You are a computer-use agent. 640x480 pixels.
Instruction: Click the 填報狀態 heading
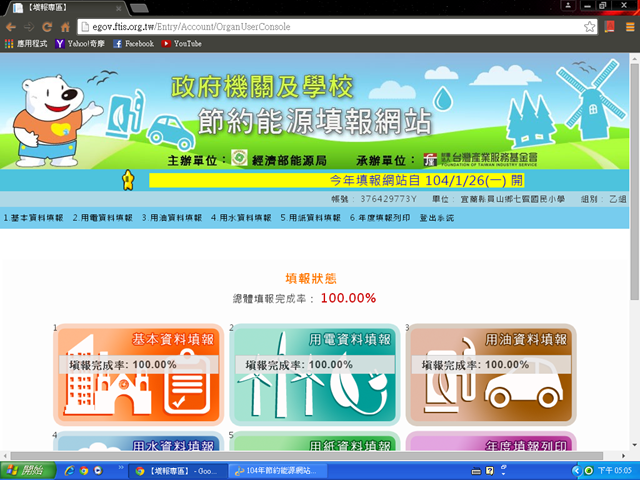tap(311, 279)
